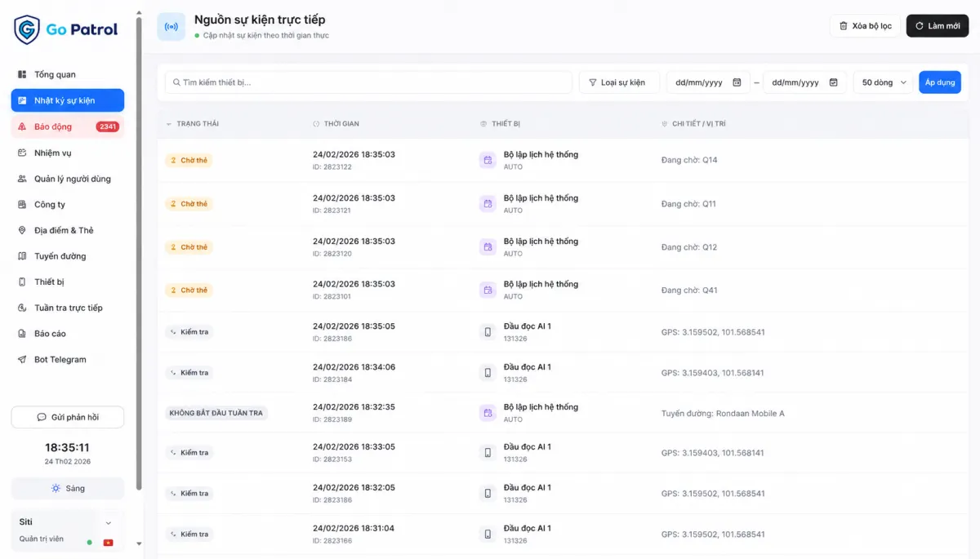The height and width of the screenshot is (559, 980).
Task: Open calendar picker of end date
Action: click(833, 82)
